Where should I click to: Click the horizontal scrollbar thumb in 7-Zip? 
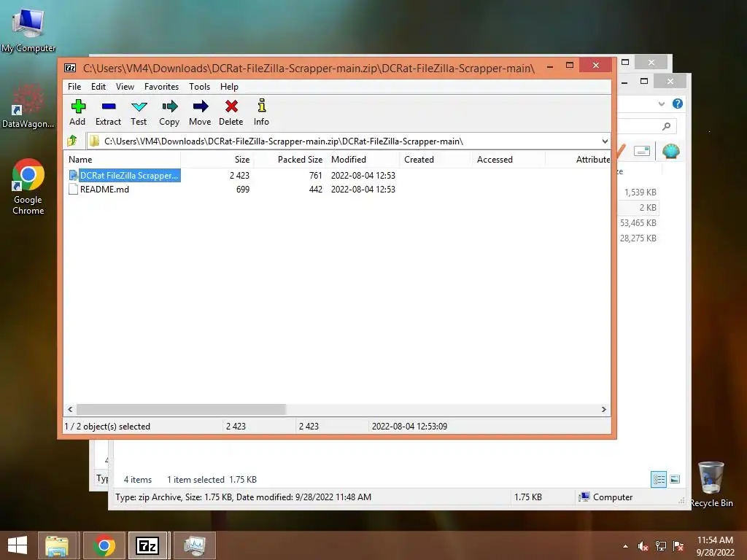[x=181, y=410]
